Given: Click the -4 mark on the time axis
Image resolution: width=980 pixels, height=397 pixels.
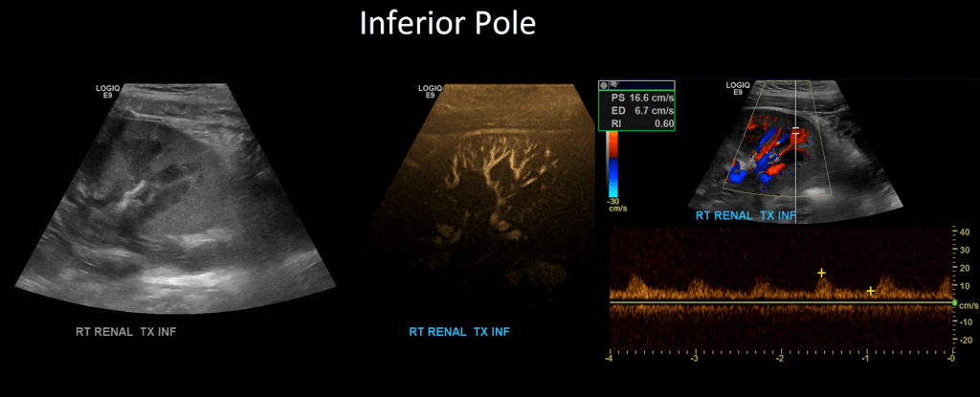Looking at the screenshot, I should (610, 359).
